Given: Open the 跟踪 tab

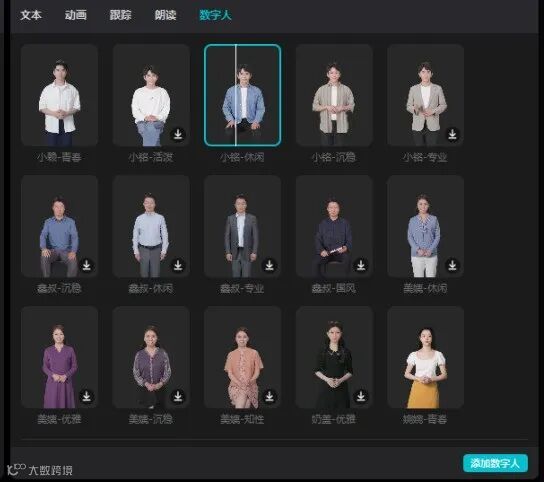Looking at the screenshot, I should [120, 15].
